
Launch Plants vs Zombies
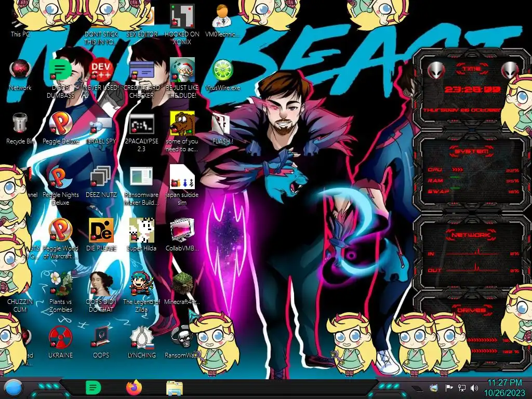point(60,292)
